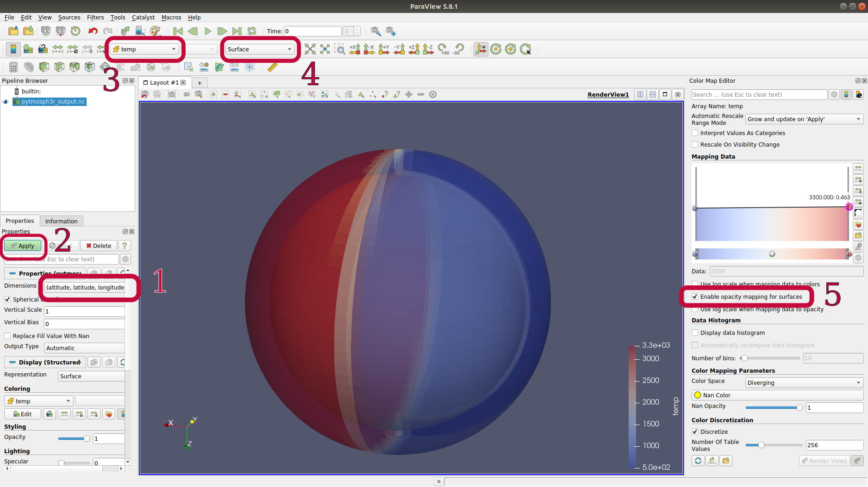Click Zoom to data icon
868x487 pixels.
(x=325, y=49)
